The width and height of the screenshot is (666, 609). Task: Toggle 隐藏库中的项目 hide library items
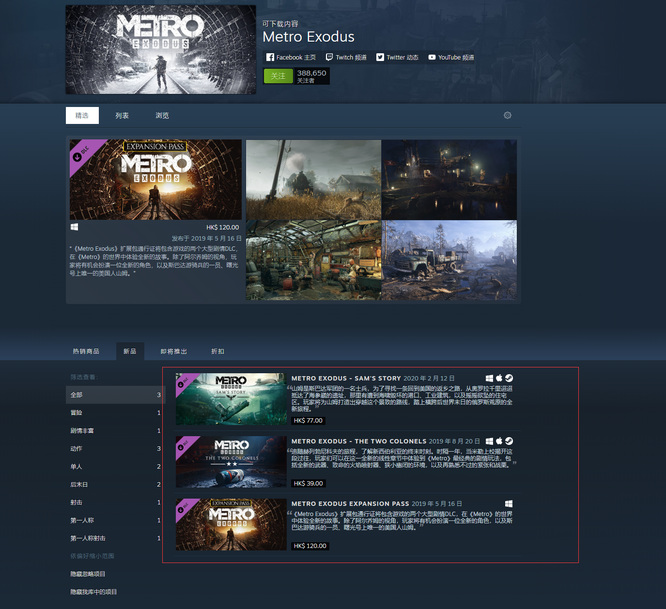click(x=94, y=592)
